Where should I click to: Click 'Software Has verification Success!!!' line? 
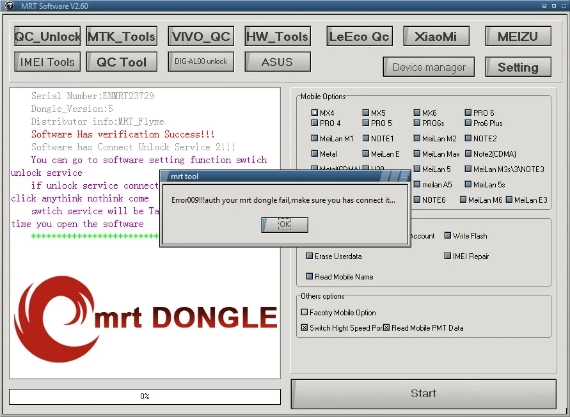click(123, 134)
